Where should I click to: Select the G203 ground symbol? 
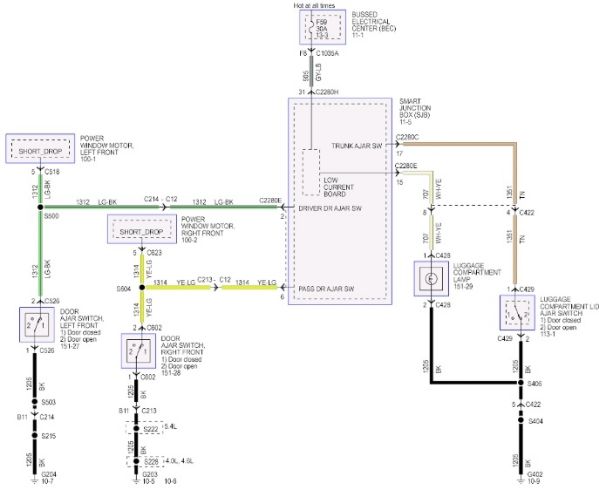(x=136, y=480)
